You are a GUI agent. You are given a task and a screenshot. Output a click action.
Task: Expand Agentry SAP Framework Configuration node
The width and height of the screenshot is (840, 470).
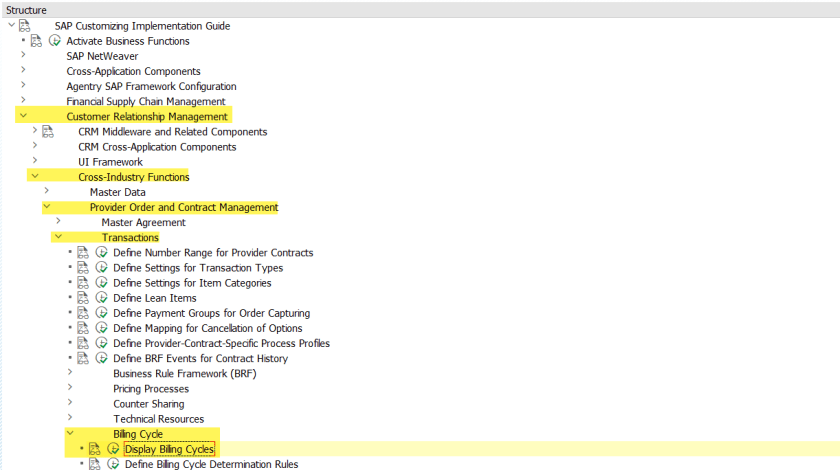[x=23, y=84]
